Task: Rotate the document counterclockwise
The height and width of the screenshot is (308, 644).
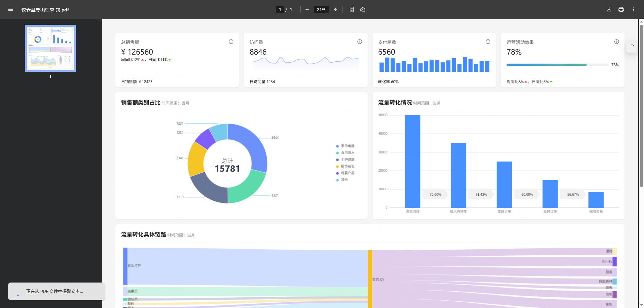Action: (362, 9)
